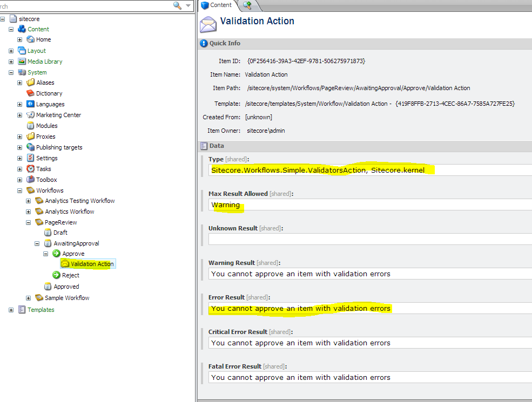This screenshot has height=402, width=532.
Task: Expand the Analytics Testing Workflow node
Action: (x=28, y=201)
